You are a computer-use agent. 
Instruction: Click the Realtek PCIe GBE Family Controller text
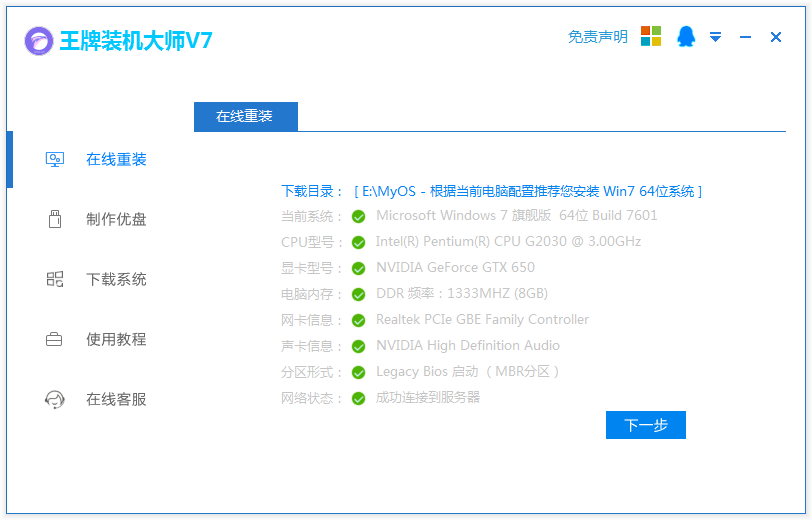(x=482, y=320)
